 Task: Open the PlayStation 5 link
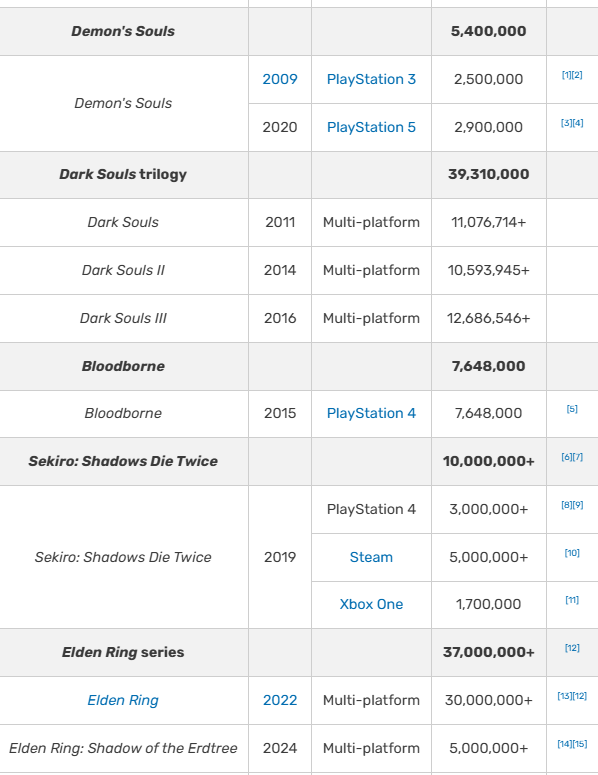pyautogui.click(x=371, y=127)
